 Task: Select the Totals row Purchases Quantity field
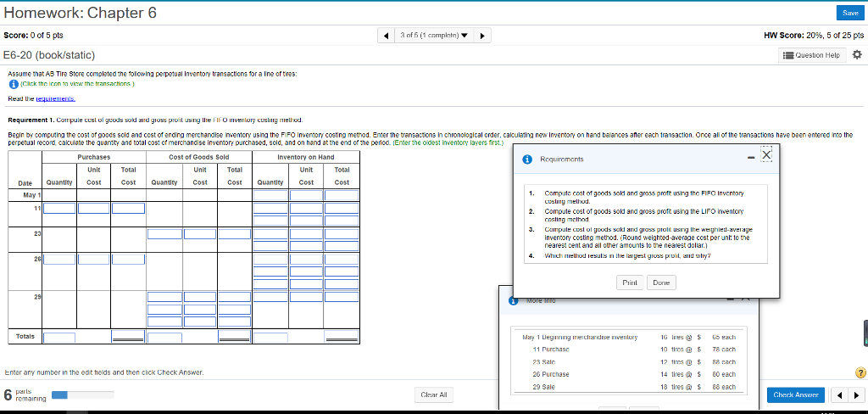pyautogui.click(x=59, y=337)
